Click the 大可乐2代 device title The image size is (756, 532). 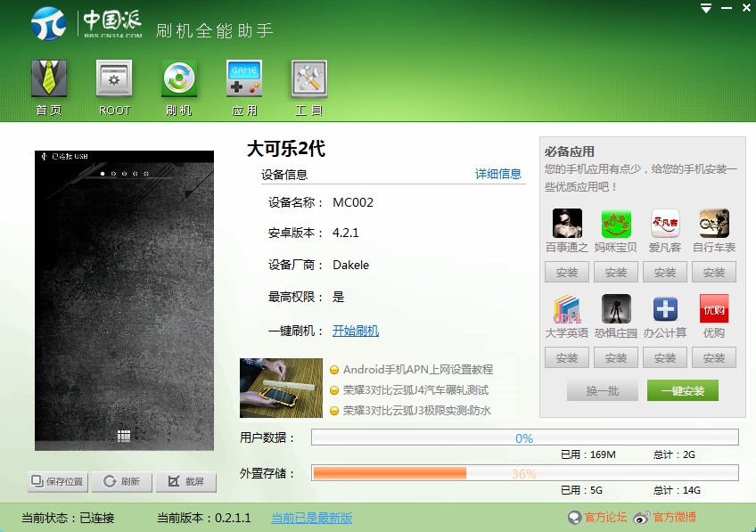[x=286, y=149]
